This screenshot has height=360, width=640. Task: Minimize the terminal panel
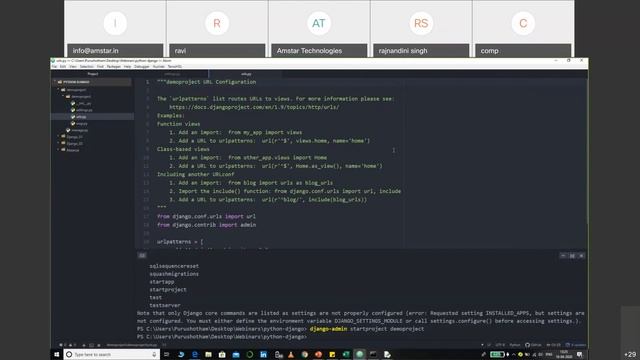pos(563,256)
